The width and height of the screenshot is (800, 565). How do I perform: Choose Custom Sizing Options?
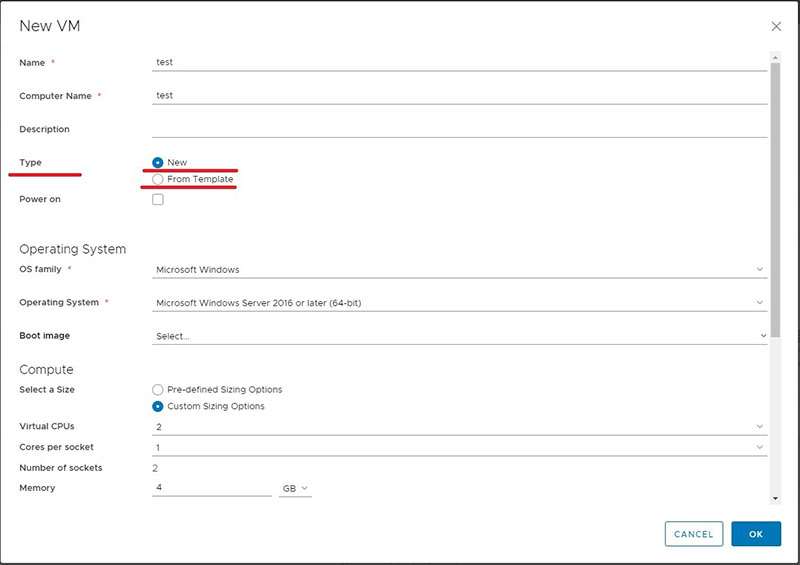tap(158, 406)
